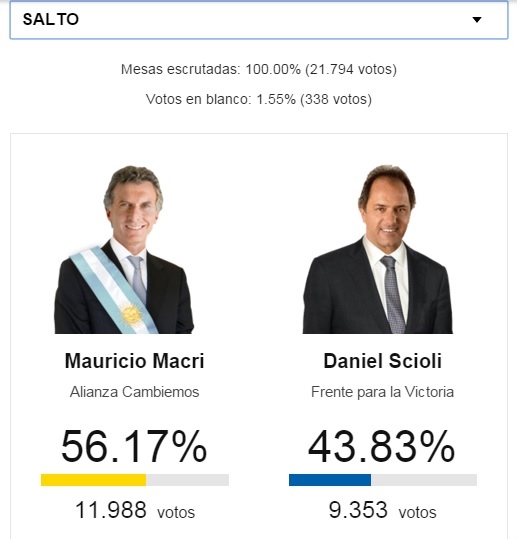517x539 pixels.
Task: Click the grey unfilled part of Scioli's bar
Action: click(x=424, y=480)
